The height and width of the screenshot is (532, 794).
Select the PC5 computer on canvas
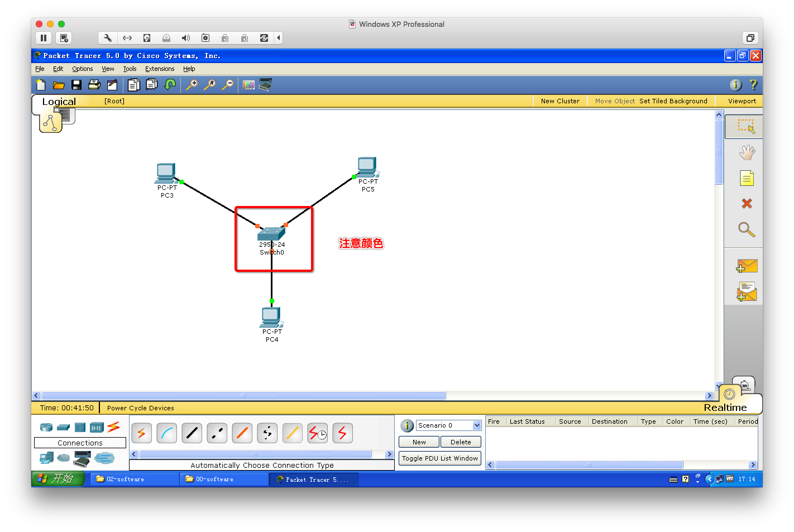(368, 167)
